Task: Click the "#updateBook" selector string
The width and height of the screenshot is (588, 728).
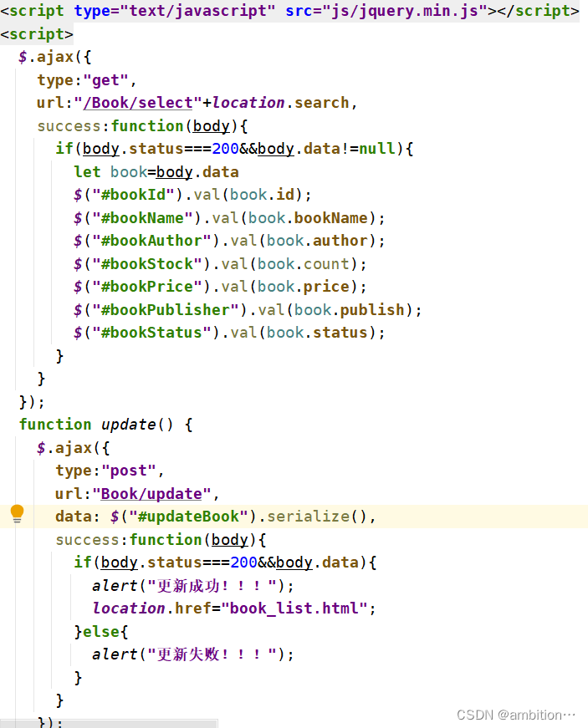Action: pos(188,517)
